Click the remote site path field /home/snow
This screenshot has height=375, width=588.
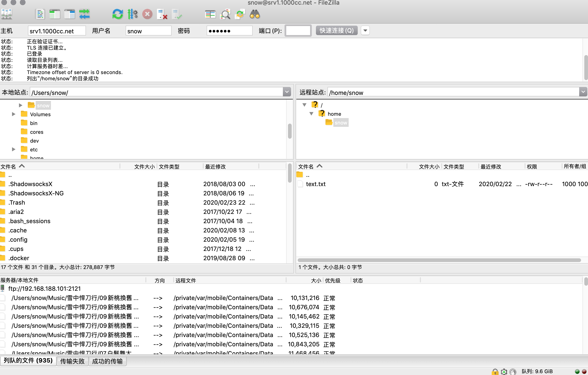pos(454,92)
